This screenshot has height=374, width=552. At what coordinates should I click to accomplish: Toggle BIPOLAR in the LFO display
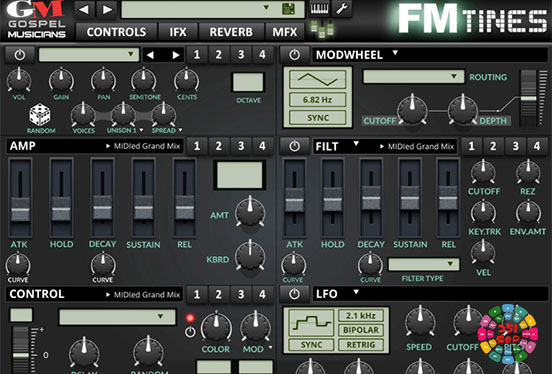coord(361,330)
